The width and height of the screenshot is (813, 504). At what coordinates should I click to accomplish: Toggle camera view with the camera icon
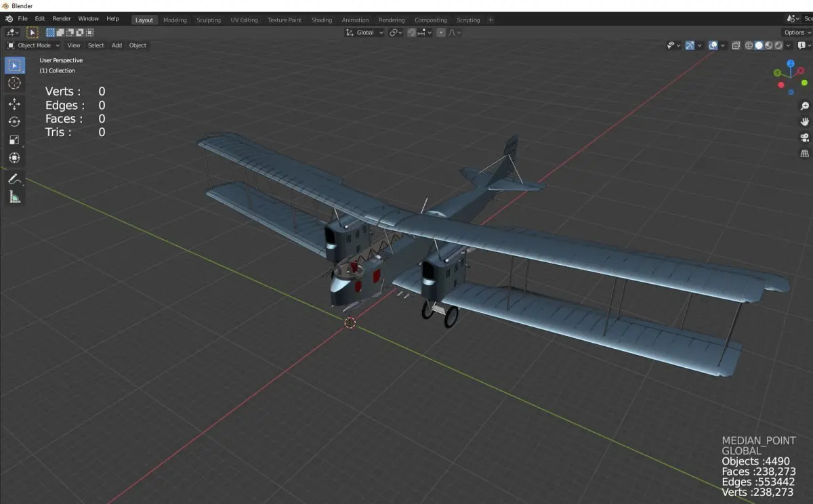[x=805, y=138]
